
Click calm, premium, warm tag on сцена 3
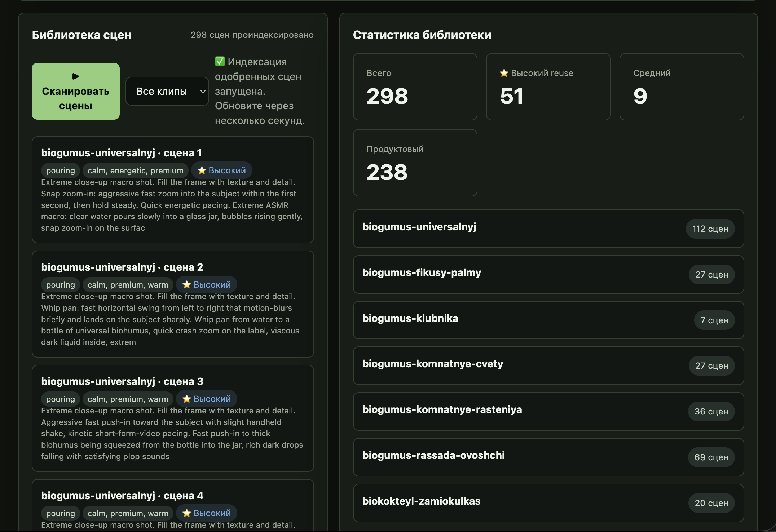[128, 399]
